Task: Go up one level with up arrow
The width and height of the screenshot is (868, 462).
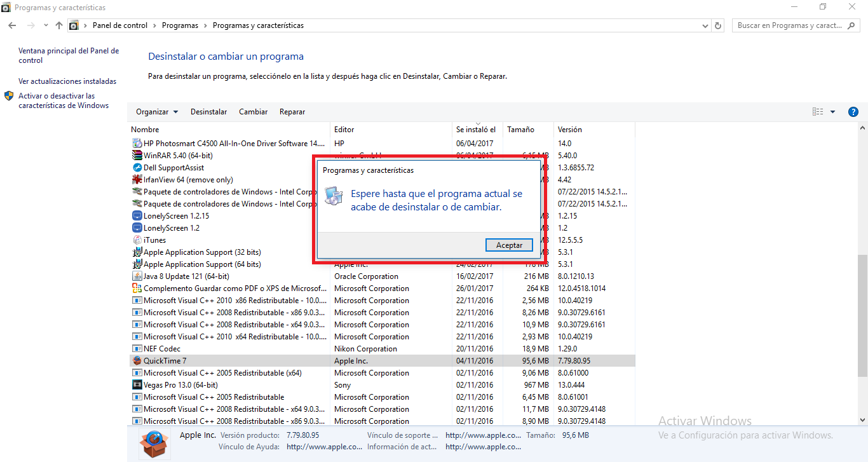Action: (59, 25)
